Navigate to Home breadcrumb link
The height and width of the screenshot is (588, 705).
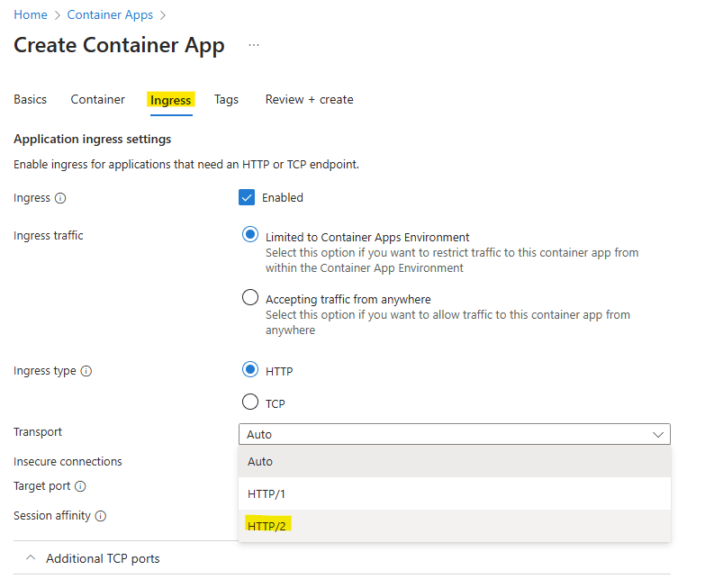(30, 15)
